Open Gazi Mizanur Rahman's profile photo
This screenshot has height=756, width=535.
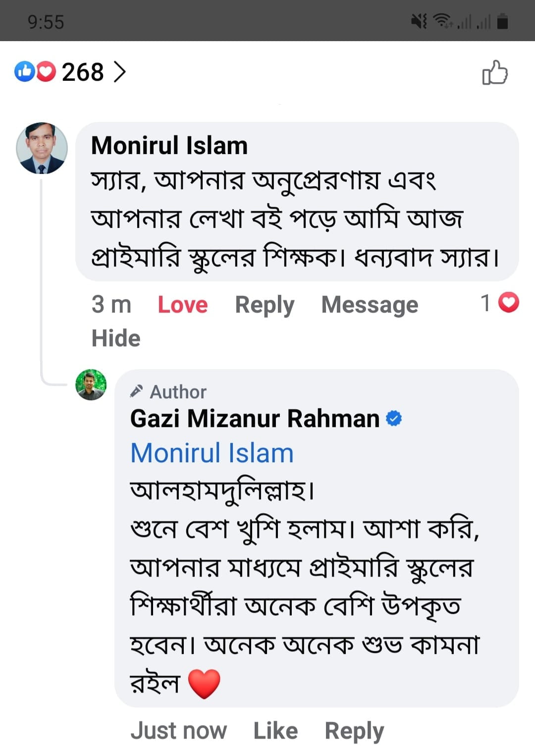[91, 384]
